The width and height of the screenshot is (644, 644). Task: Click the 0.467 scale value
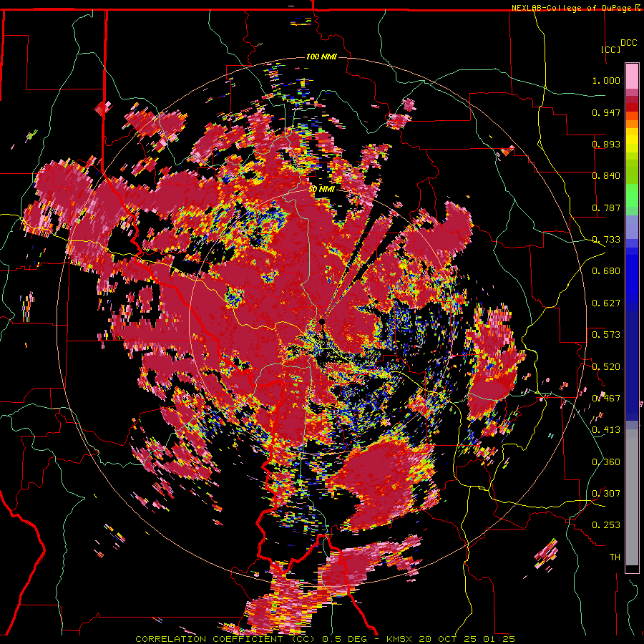coord(606,399)
